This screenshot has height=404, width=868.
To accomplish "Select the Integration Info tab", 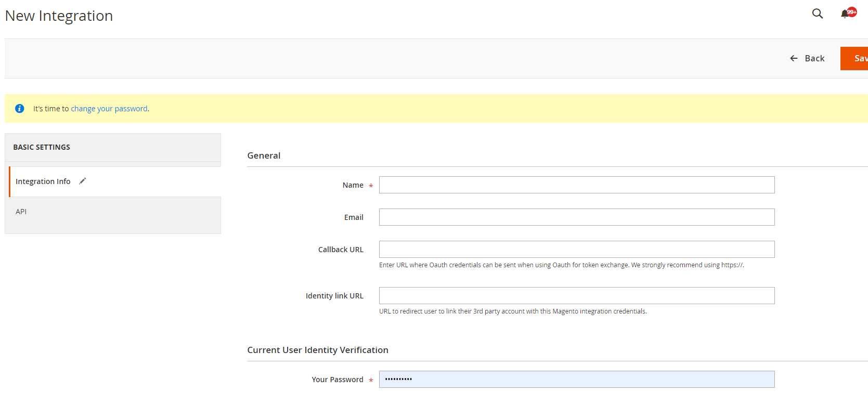I will click(x=43, y=181).
